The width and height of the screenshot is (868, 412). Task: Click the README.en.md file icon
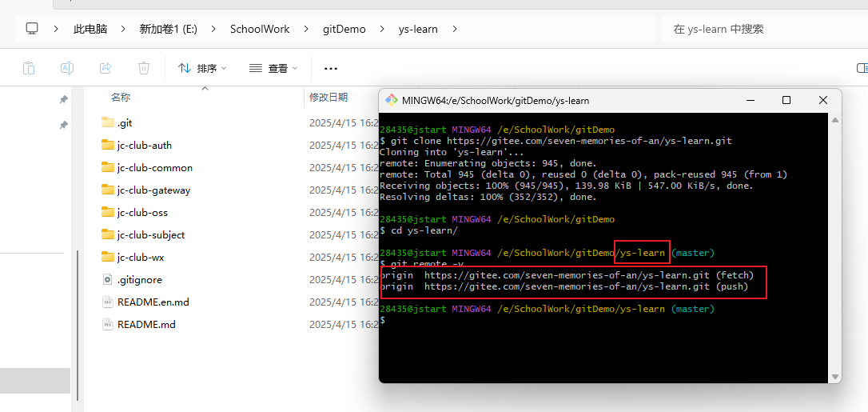[107, 302]
